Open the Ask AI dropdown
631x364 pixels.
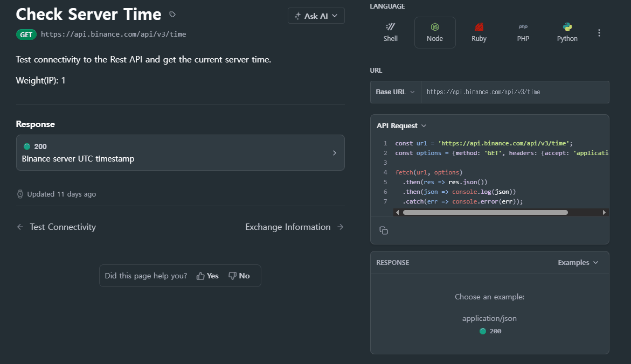316,16
